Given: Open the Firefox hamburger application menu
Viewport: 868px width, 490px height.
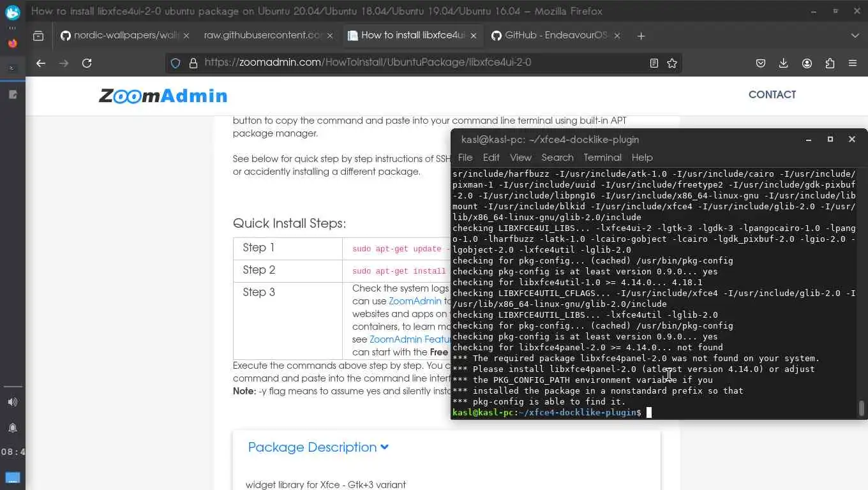Looking at the screenshot, I should (853, 63).
